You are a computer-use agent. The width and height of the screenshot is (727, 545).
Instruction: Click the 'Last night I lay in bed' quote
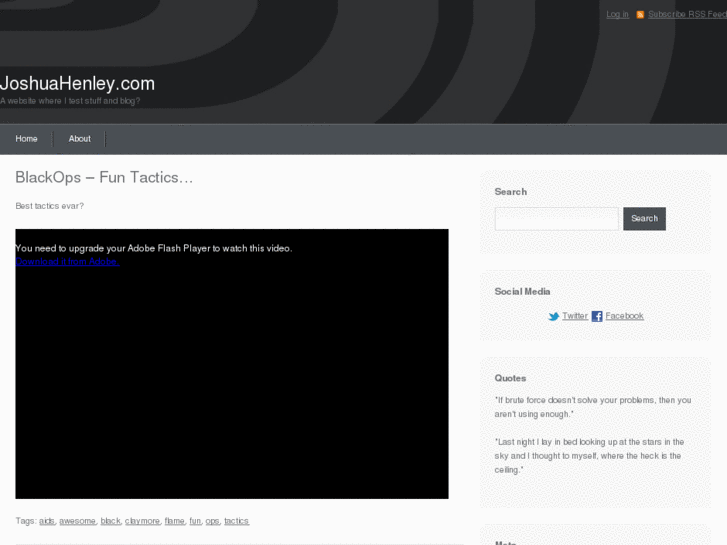coord(589,455)
